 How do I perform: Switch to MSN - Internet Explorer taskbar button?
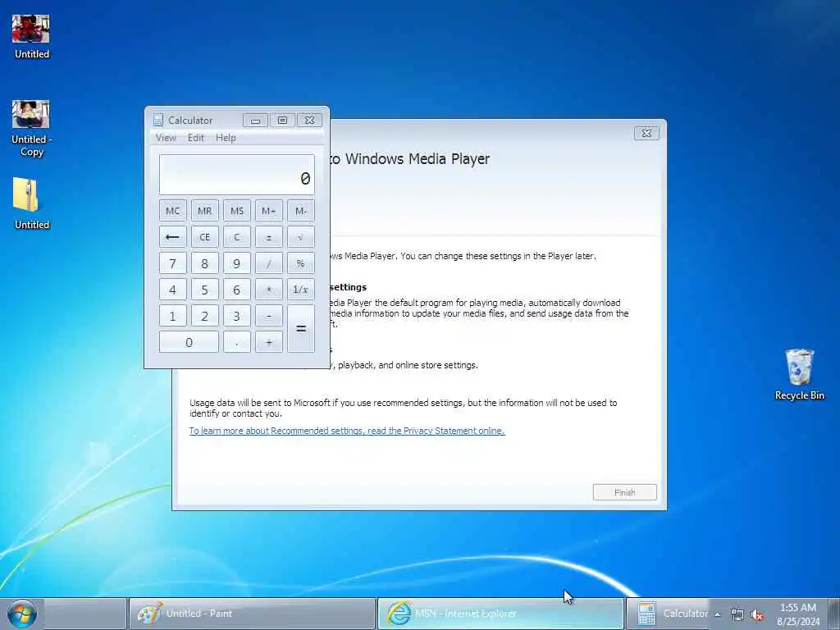coord(500,614)
